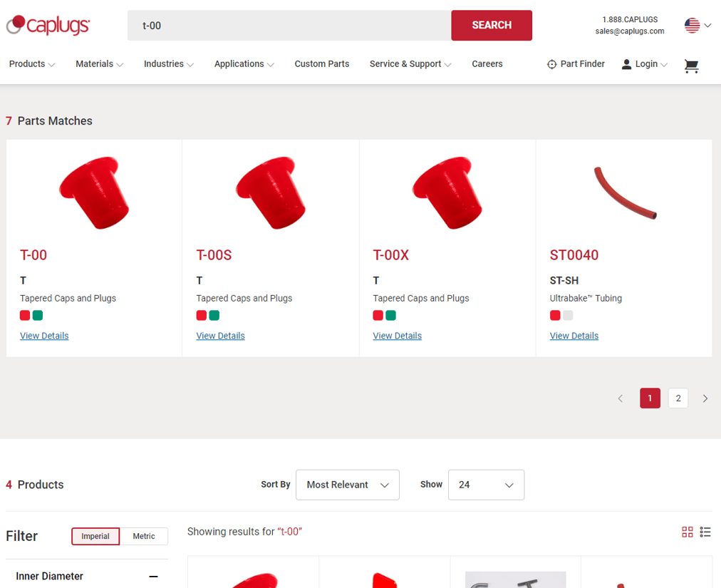Switch to list view layout

coord(705,532)
